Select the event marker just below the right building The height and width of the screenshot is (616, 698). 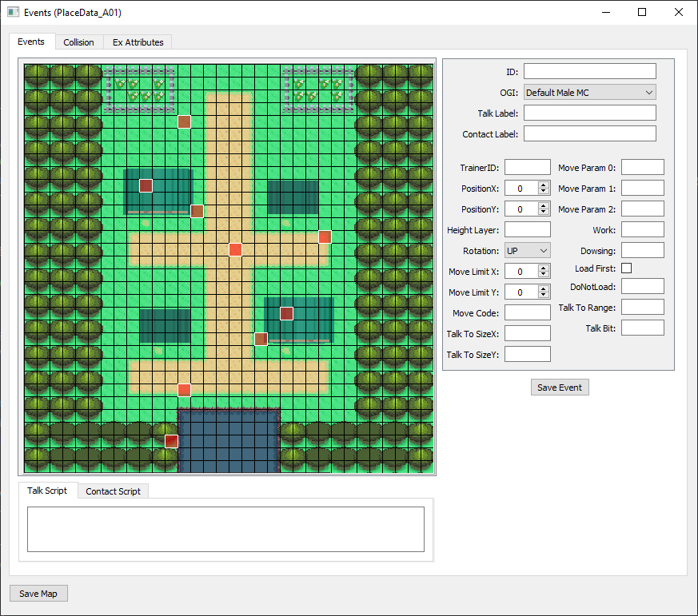point(260,339)
